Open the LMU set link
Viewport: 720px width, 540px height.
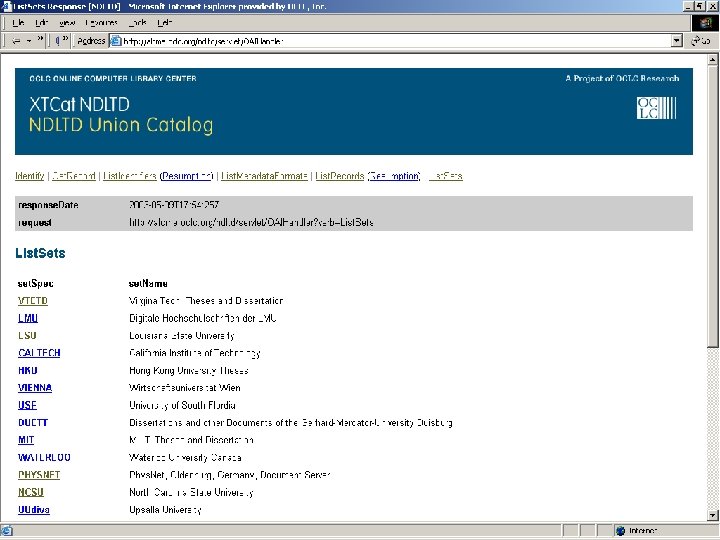[28, 318]
